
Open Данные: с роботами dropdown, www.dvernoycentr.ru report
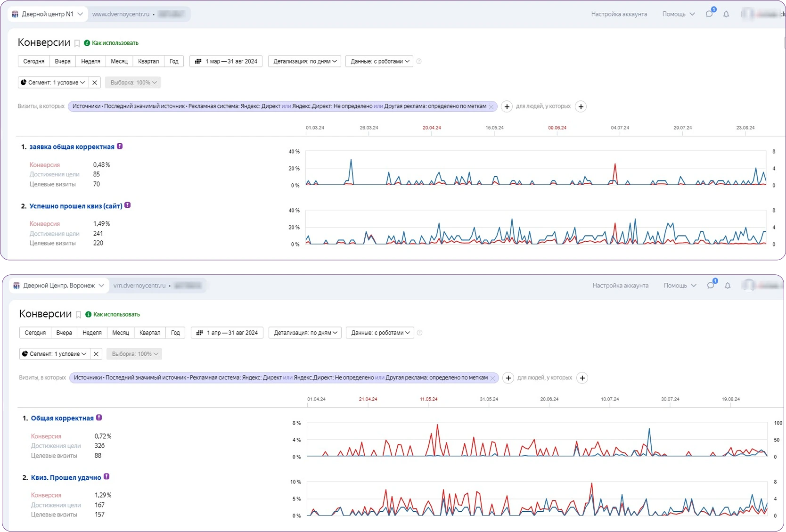coord(379,61)
